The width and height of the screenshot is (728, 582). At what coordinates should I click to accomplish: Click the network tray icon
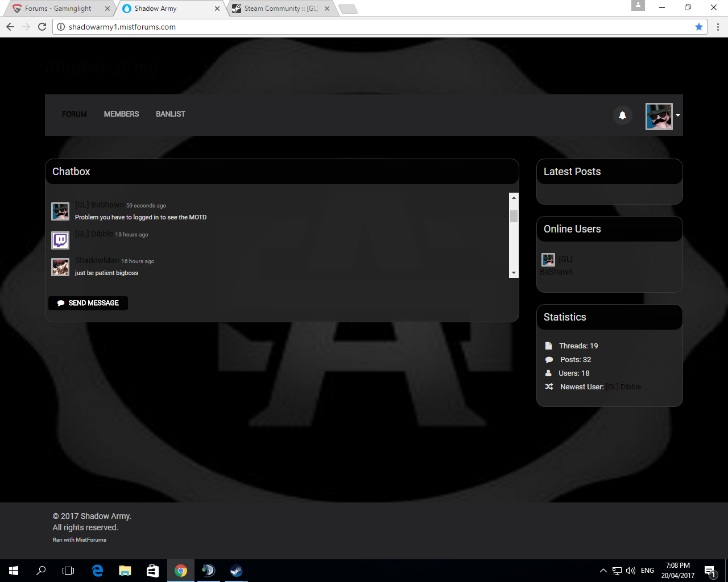coord(617,571)
